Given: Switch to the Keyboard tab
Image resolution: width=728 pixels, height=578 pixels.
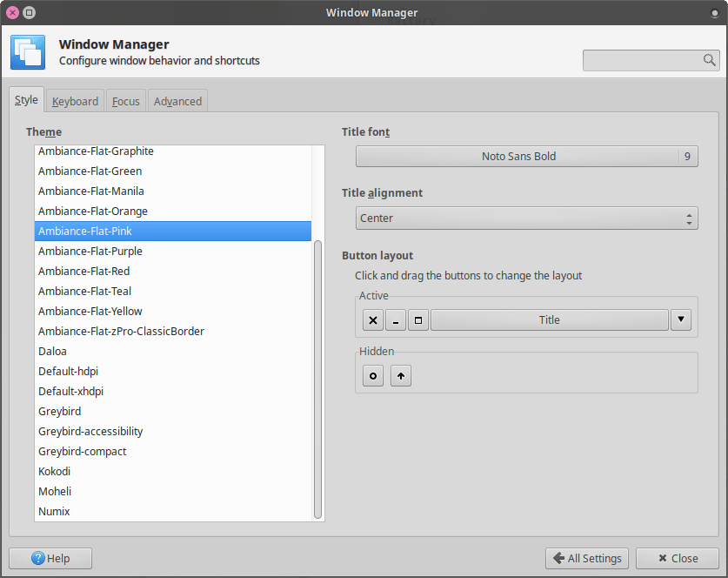Looking at the screenshot, I should (x=75, y=101).
